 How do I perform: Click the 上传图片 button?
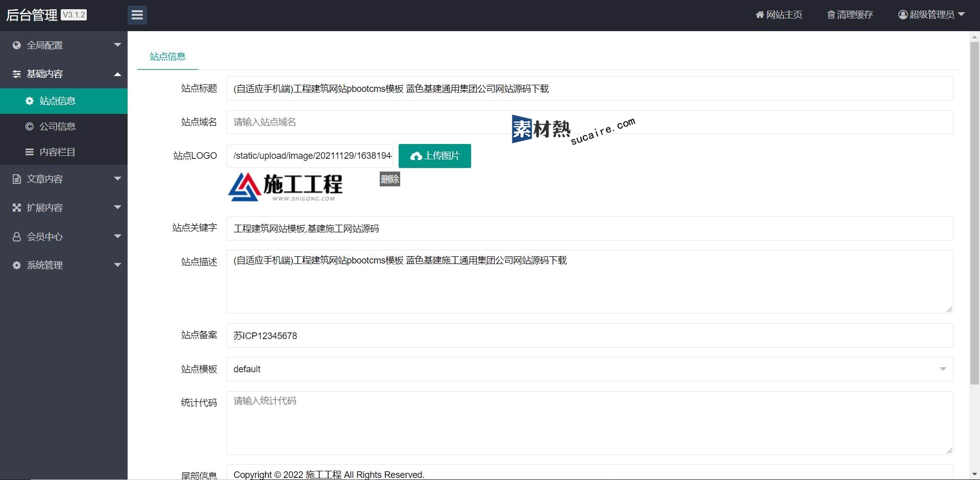point(435,156)
